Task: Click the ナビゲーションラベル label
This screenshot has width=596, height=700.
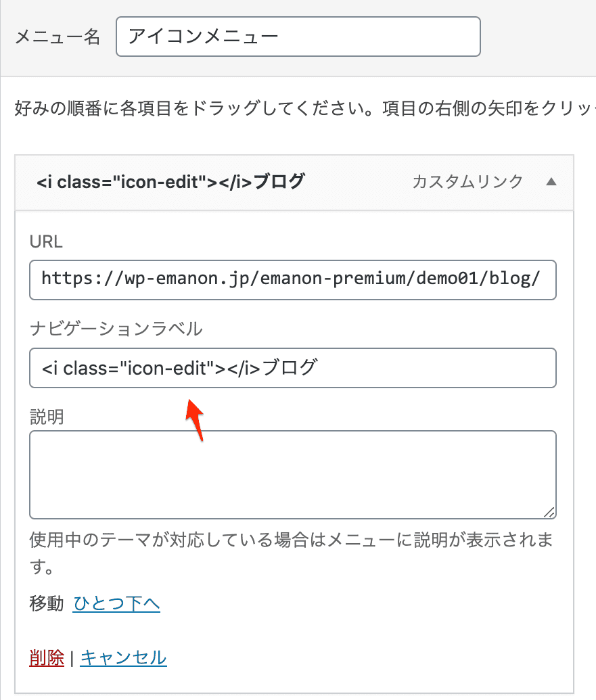Action: [116, 329]
